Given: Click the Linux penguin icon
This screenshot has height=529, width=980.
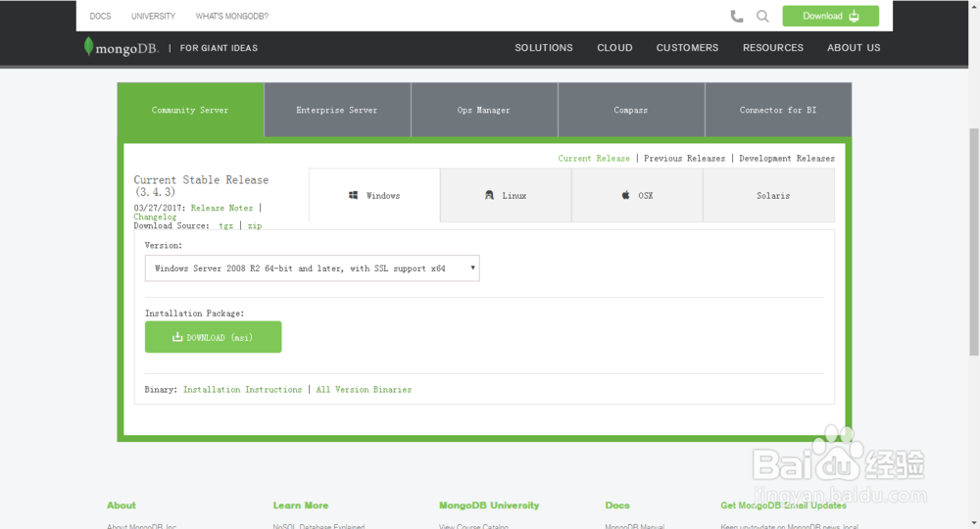Looking at the screenshot, I should [489, 196].
